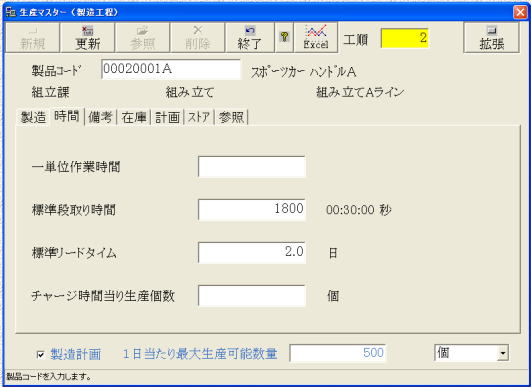
Task: Expand the 個 unit dropdown arrow
Action: pos(503,354)
